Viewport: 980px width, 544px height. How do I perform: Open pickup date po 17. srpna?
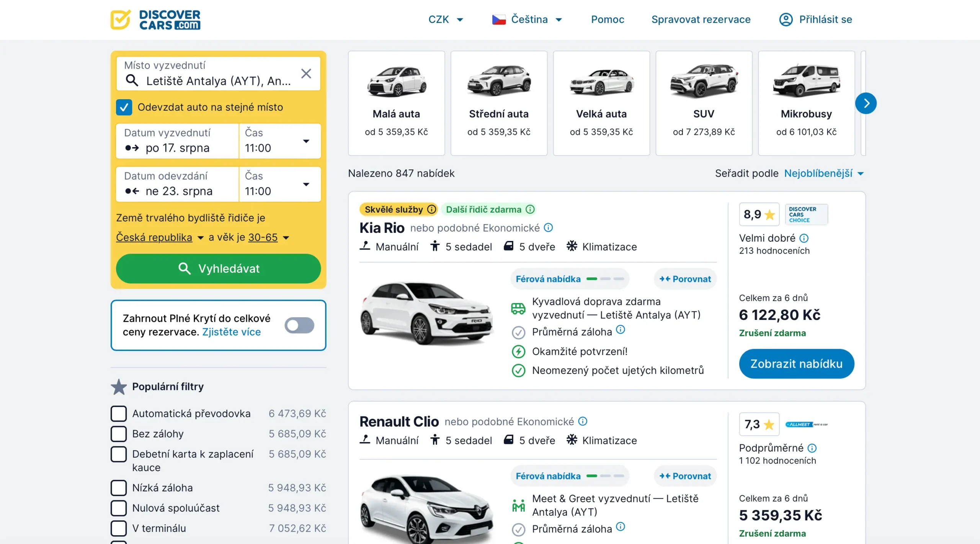coord(177,141)
